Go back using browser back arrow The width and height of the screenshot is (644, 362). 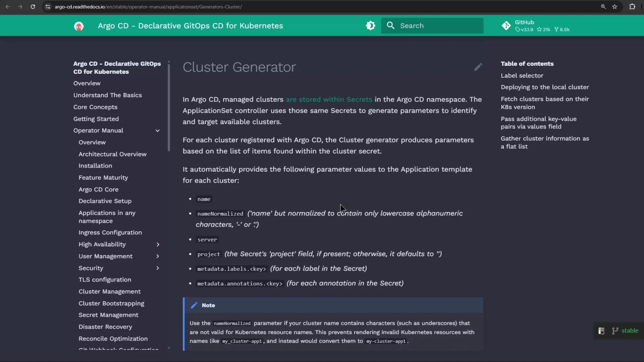8,7
